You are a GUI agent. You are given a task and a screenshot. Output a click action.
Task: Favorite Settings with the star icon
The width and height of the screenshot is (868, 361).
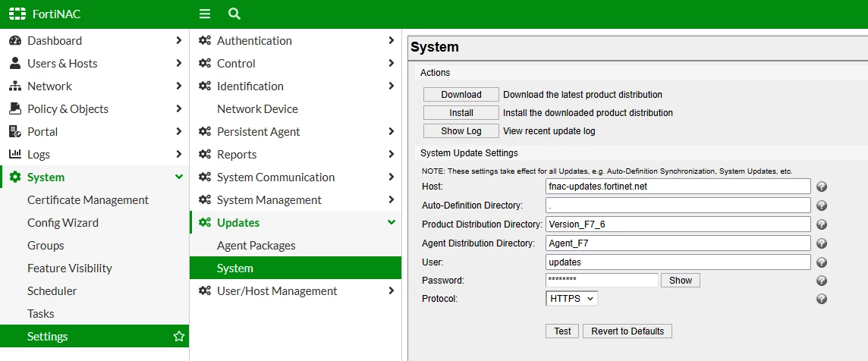[x=178, y=336]
